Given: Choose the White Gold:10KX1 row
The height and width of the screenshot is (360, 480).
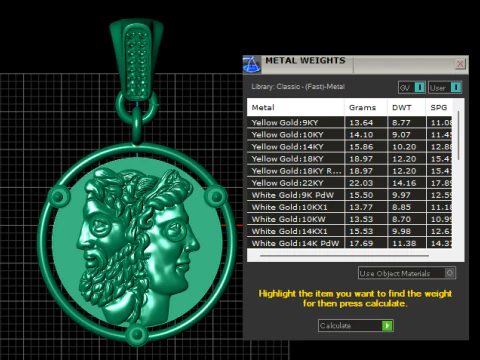Looking at the screenshot, I should pyautogui.click(x=349, y=207).
